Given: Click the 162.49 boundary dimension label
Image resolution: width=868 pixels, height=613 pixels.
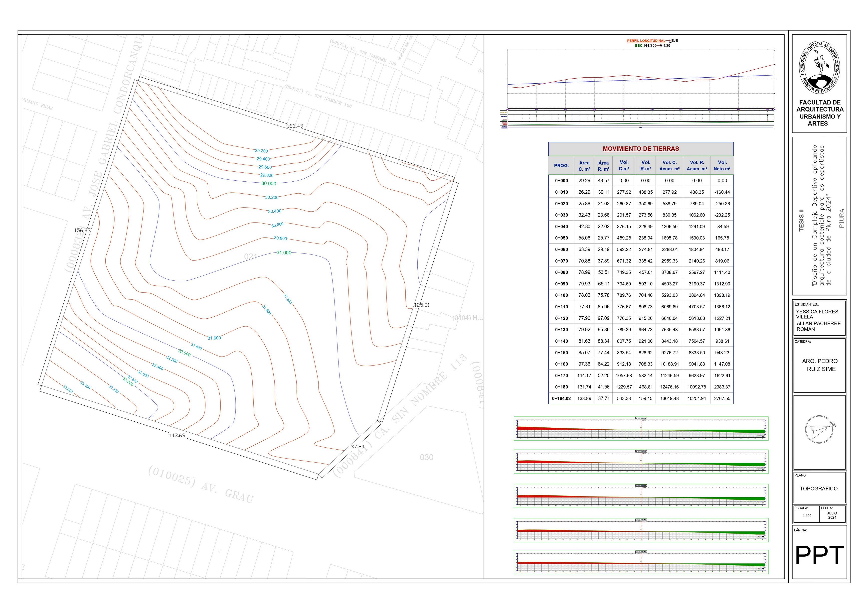Looking at the screenshot, I should [295, 126].
